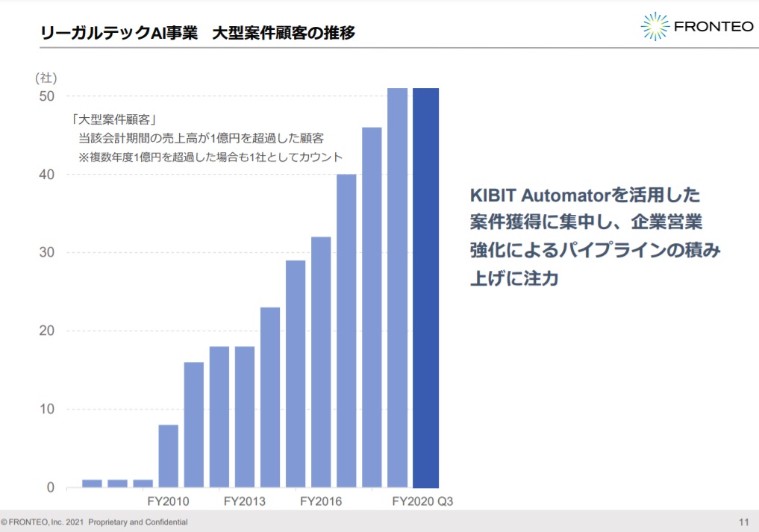The image size is (759, 532).
Task: Click the line 当該会計期間の売上高が1億円を超過した顧客
Action: click(201, 138)
